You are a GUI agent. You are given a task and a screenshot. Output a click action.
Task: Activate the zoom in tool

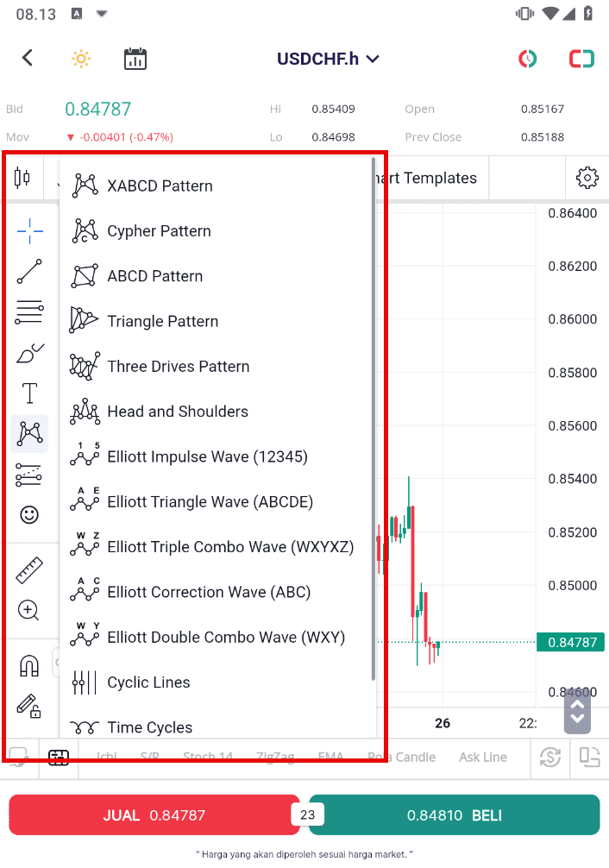[x=28, y=611]
